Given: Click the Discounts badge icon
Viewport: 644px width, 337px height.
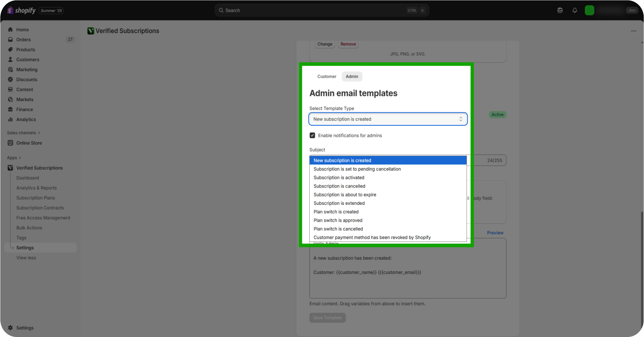Looking at the screenshot, I should click(x=10, y=79).
